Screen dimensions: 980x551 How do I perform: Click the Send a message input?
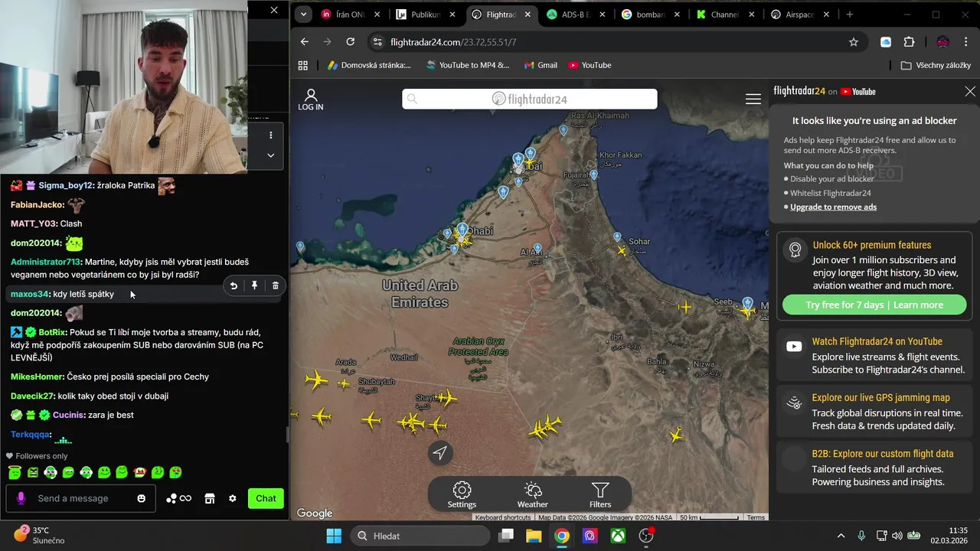80,498
